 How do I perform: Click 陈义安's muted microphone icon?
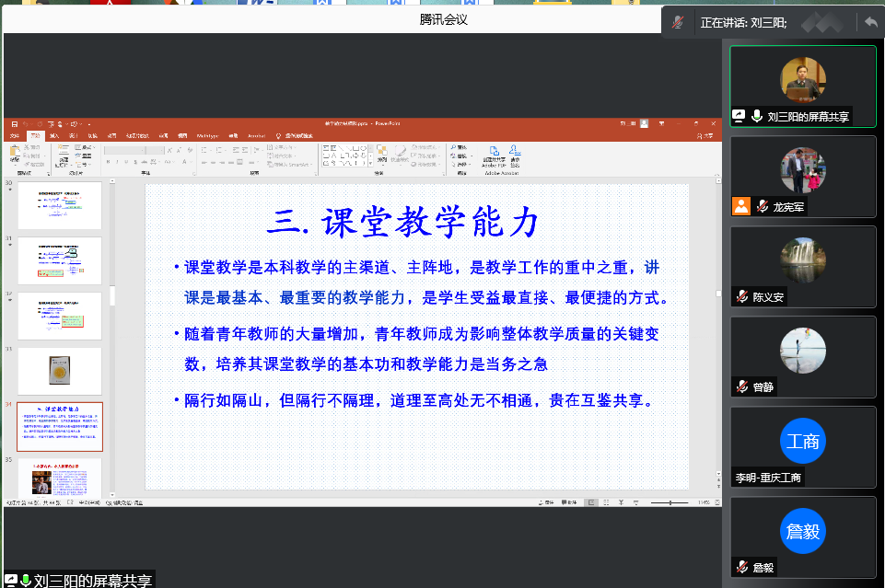tap(741, 296)
